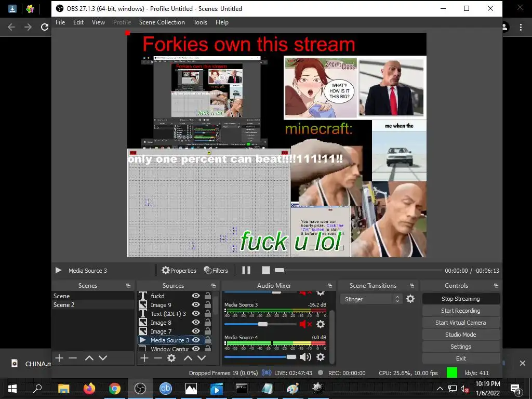The image size is (532, 399).
Task: Toggle visibility of Text (GDI+) 3
Action: point(196,313)
